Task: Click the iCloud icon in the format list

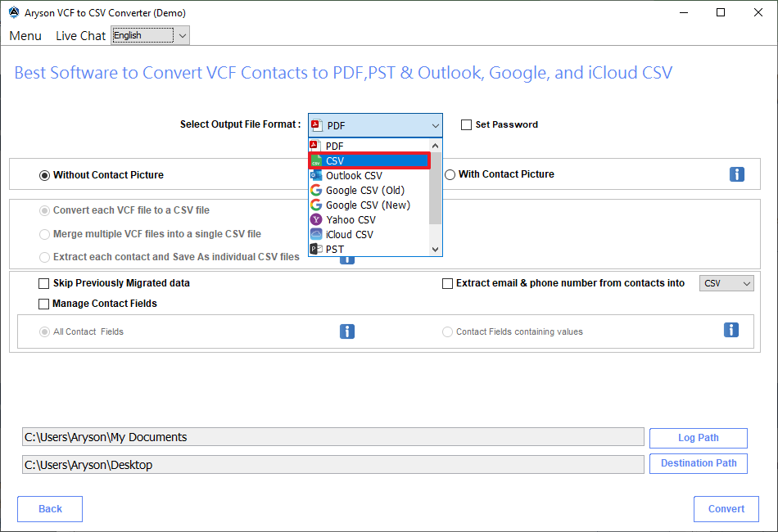Action: pos(316,234)
